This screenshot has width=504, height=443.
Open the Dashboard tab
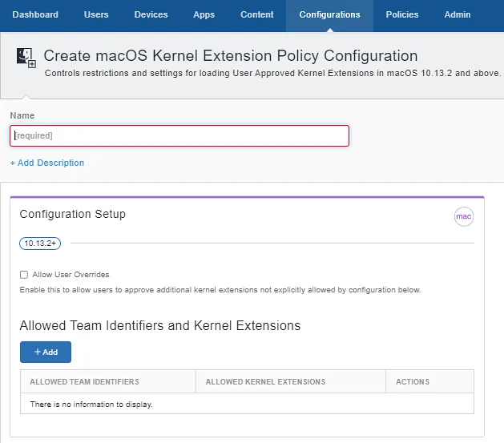35,14
